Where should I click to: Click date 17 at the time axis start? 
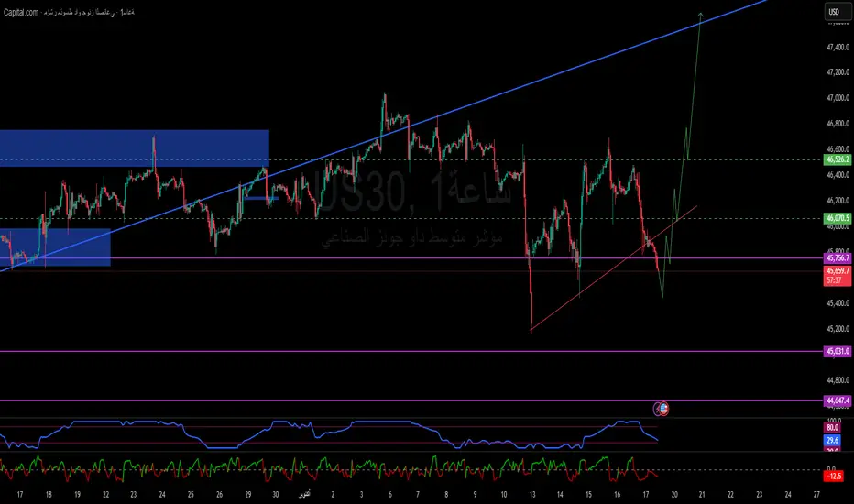pos(20,495)
